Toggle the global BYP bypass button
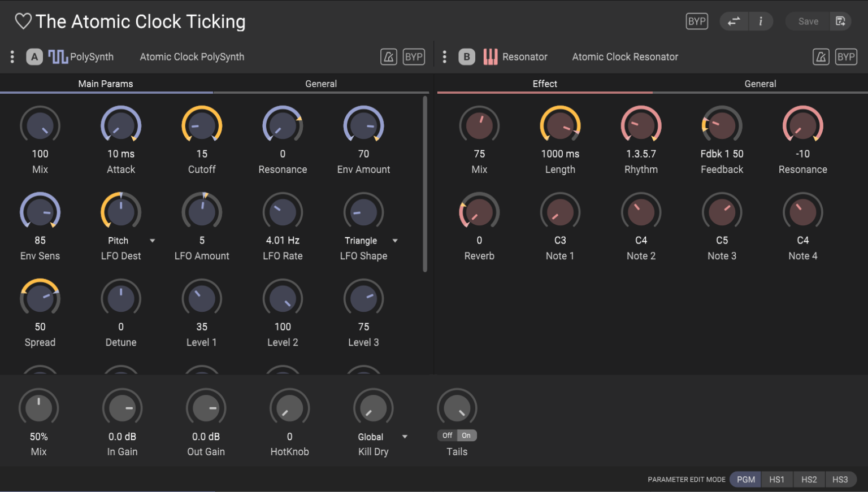 pos(697,21)
